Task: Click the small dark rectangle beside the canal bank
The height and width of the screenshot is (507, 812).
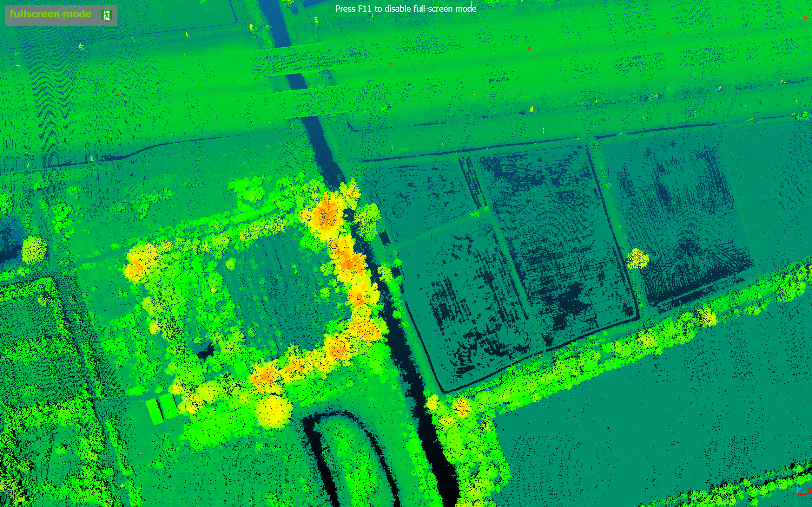Action: 385,237
